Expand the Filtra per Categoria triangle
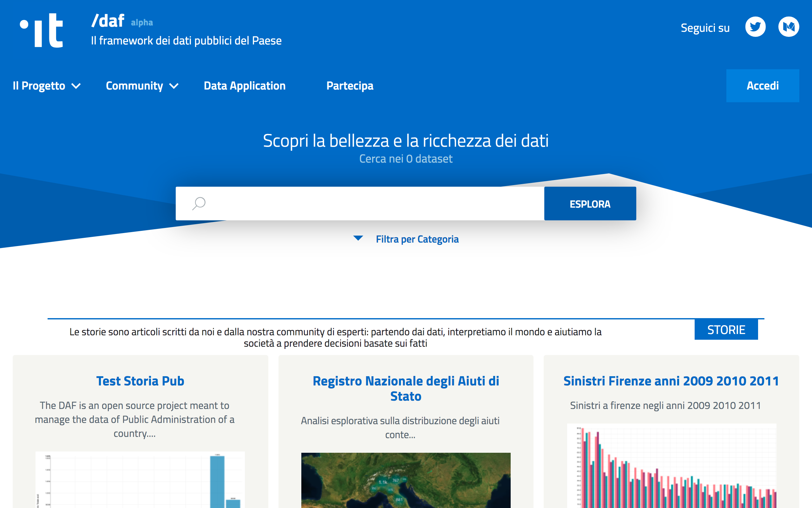Screen dimensions: 812x508 (358, 238)
